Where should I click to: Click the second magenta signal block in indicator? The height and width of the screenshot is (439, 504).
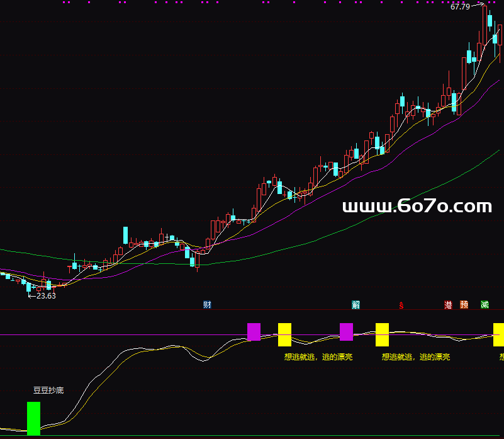point(346,332)
